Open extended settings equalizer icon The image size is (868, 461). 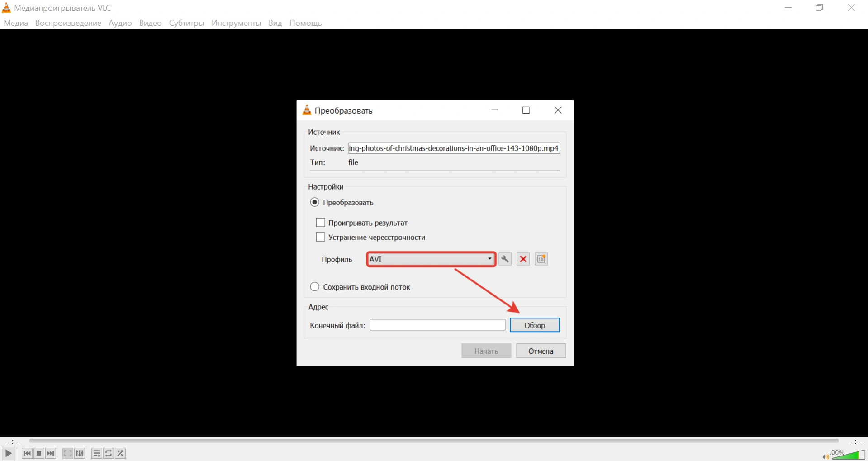pos(80,453)
